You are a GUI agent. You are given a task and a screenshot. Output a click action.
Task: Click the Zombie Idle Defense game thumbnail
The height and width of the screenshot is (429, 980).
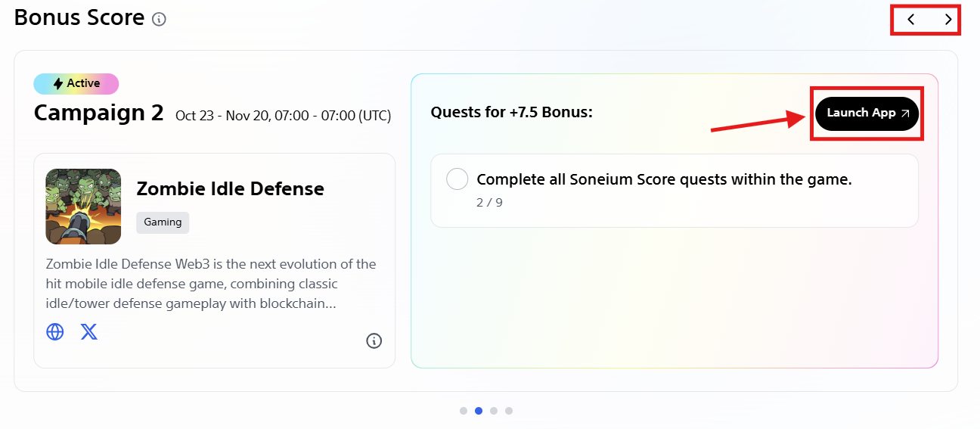tap(83, 207)
